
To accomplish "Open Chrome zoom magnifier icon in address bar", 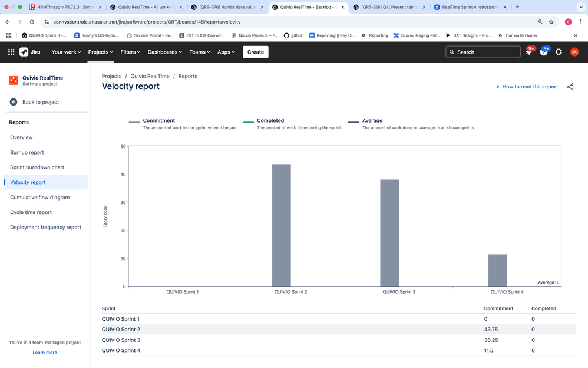I will click(x=540, y=22).
